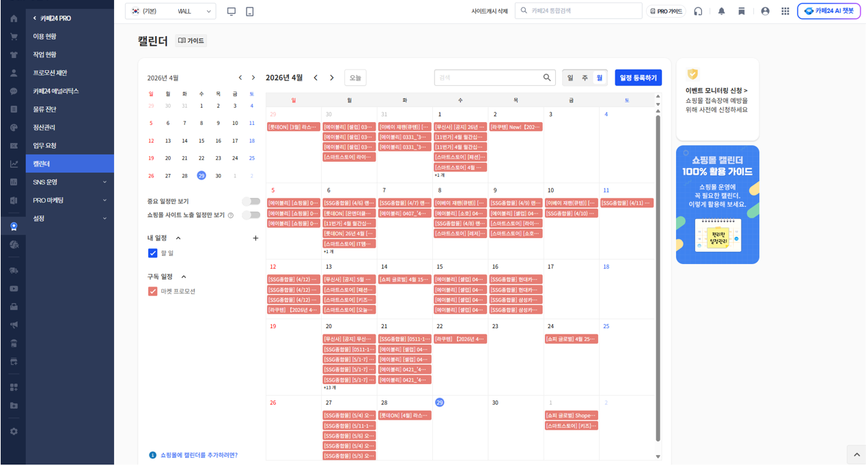Collapse the 구독 일정 section

184,276
